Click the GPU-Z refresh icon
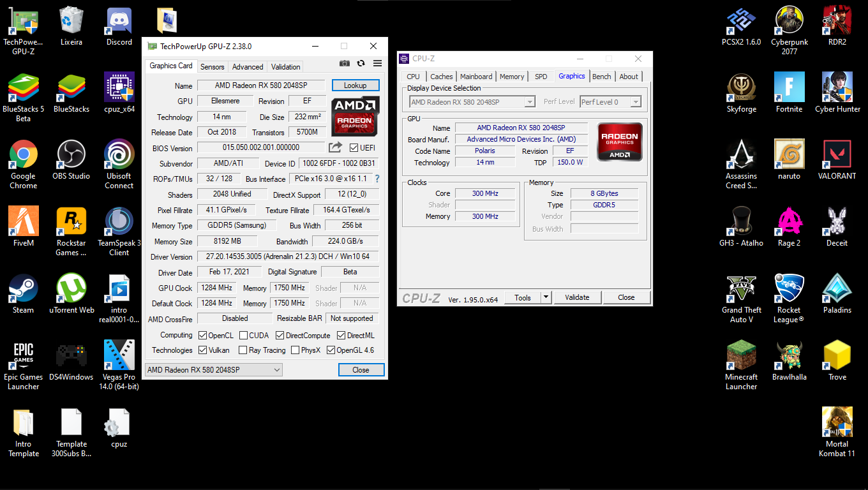This screenshot has width=868, height=490. [x=361, y=63]
